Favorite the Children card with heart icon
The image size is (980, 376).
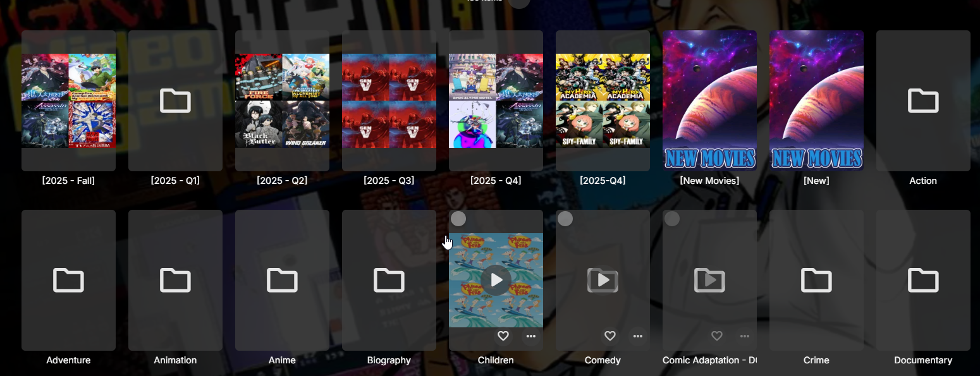click(503, 336)
